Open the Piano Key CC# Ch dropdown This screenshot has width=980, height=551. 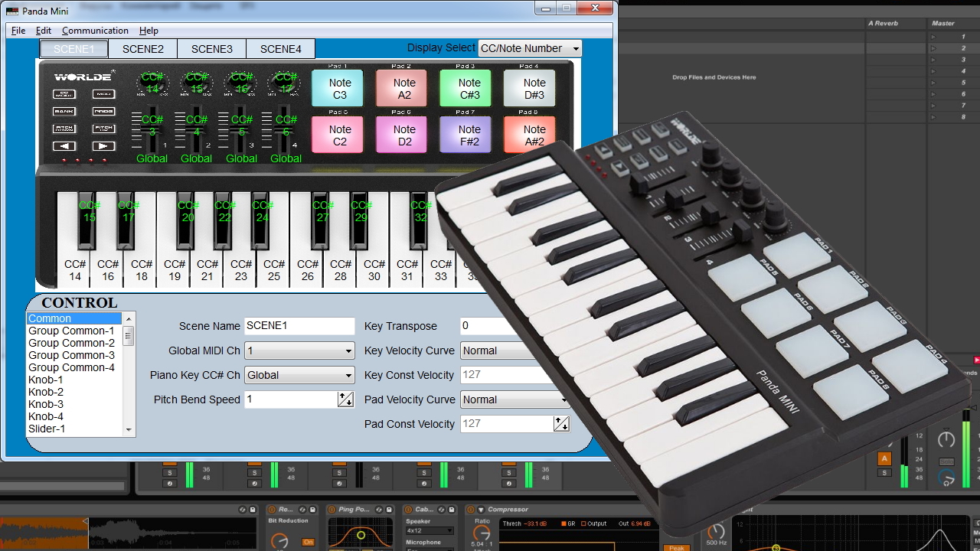(x=299, y=375)
